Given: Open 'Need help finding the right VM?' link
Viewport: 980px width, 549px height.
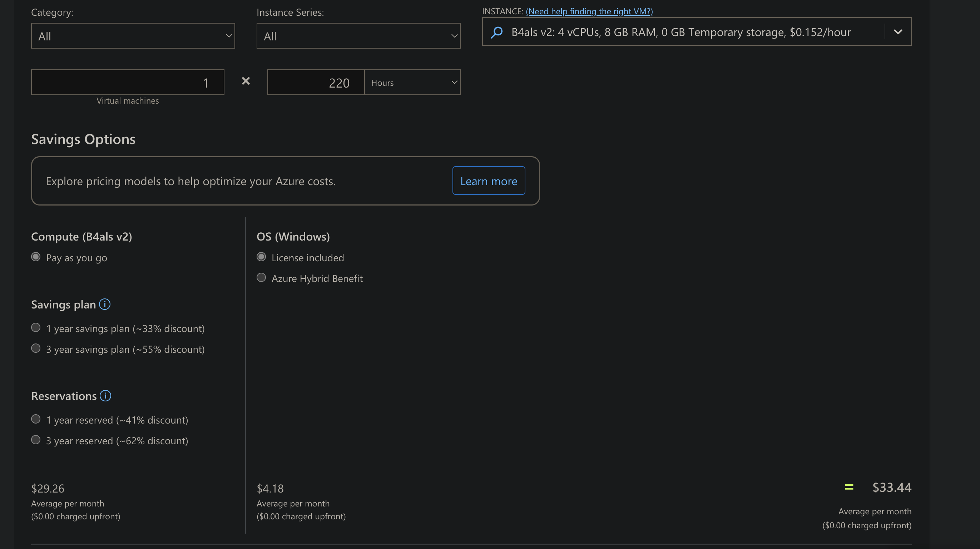Looking at the screenshot, I should coord(589,11).
